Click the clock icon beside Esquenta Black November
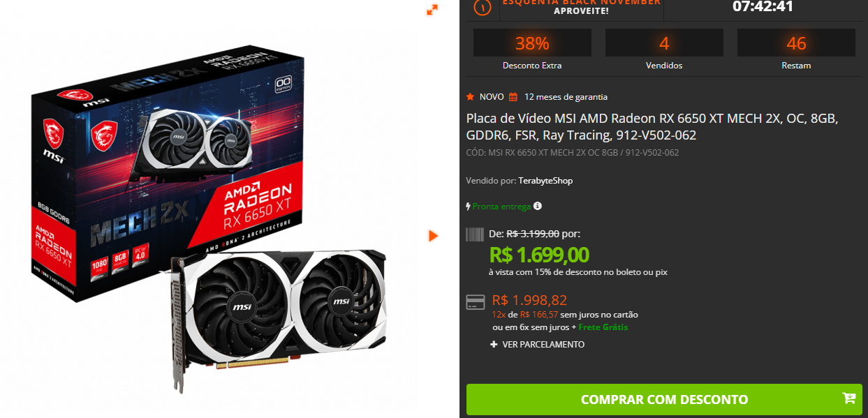Screen dimensions: 868x418 point(483,7)
